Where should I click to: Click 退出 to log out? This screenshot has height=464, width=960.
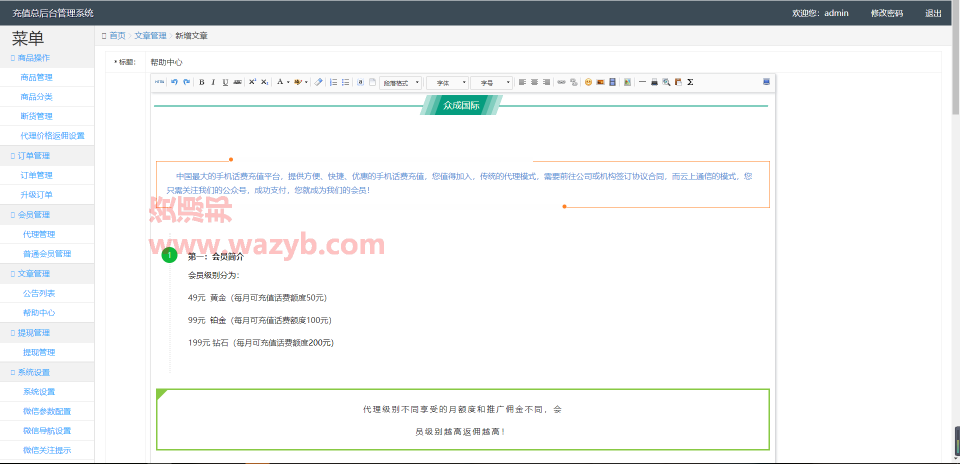coord(933,13)
